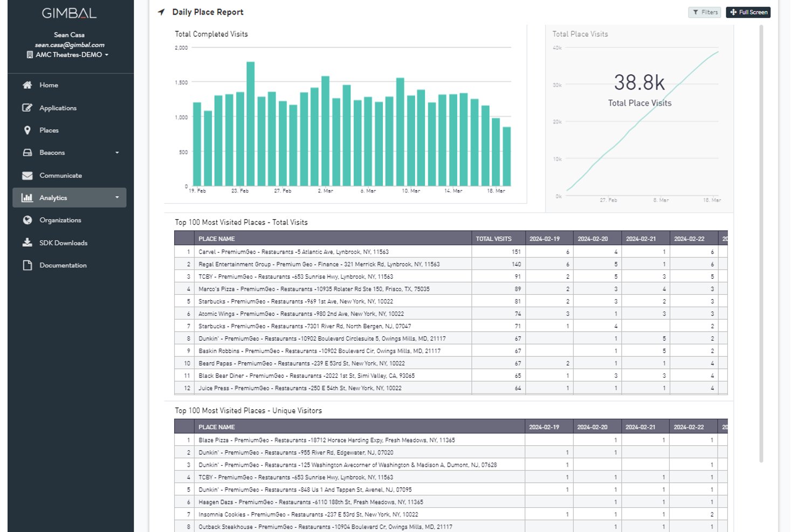Select Haagen Dazs Fresh Meadows row
The height and width of the screenshot is (532, 798).
point(451,502)
